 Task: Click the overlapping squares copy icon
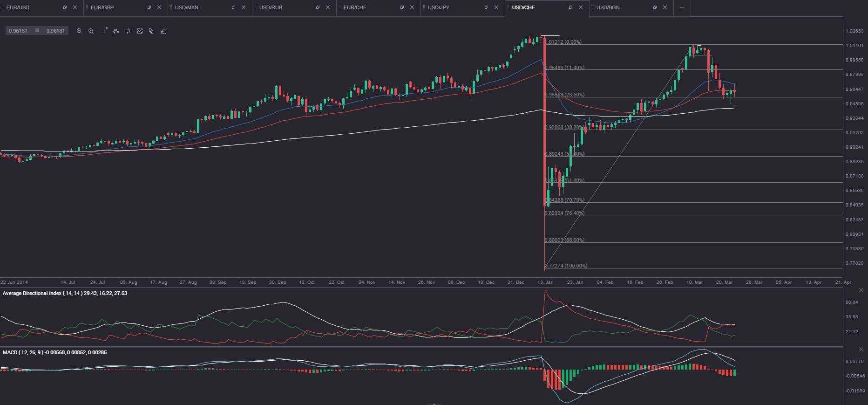point(151,31)
